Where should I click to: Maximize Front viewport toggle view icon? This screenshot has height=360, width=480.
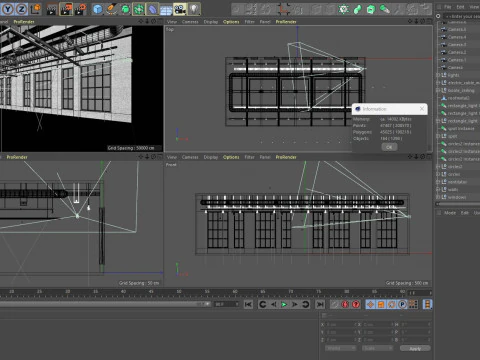coord(429,157)
